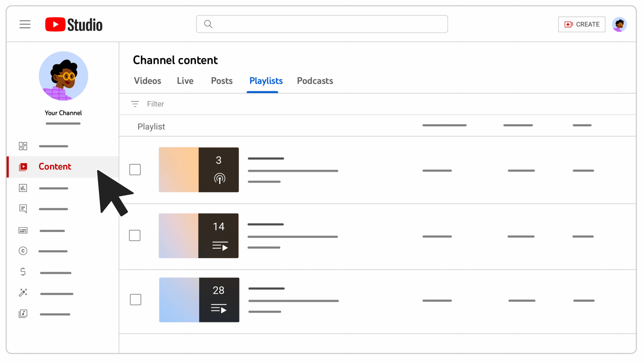Click the search input field
644x362 pixels.
tap(322, 24)
